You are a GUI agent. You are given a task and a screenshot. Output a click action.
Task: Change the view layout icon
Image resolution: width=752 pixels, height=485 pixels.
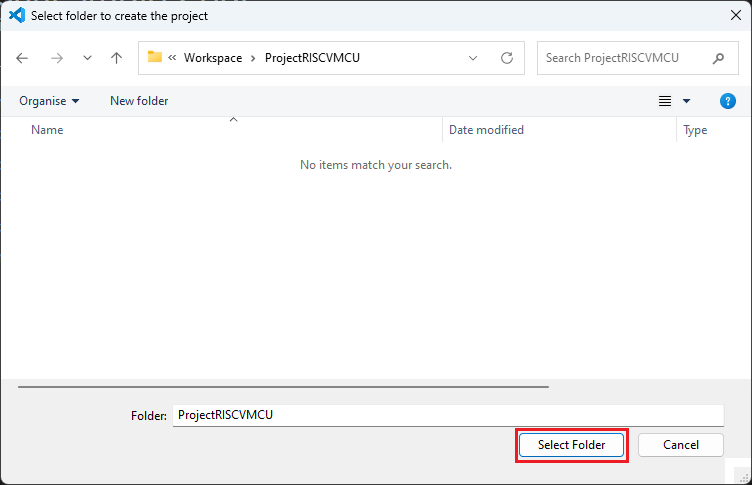click(x=665, y=101)
